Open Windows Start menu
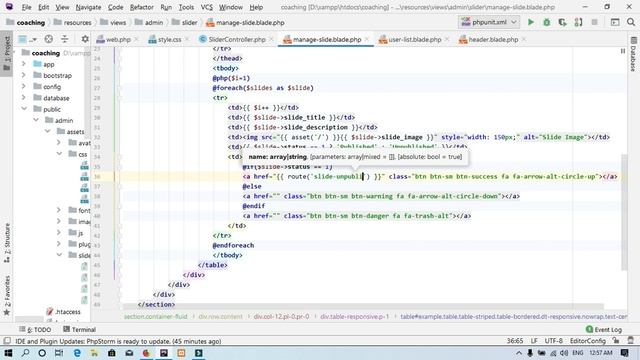This screenshot has width=640, height=360. [x=8, y=353]
